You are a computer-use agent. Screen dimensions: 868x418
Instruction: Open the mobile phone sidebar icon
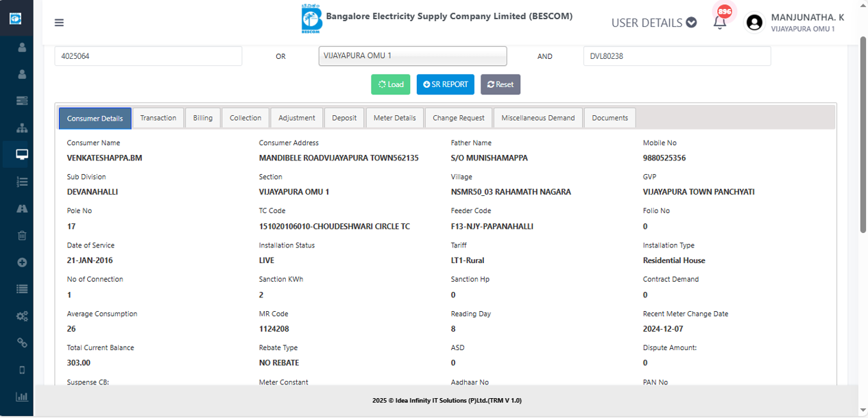22,370
